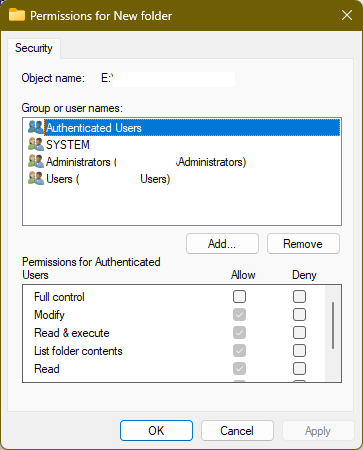Click the Modify permission label

tap(49, 315)
